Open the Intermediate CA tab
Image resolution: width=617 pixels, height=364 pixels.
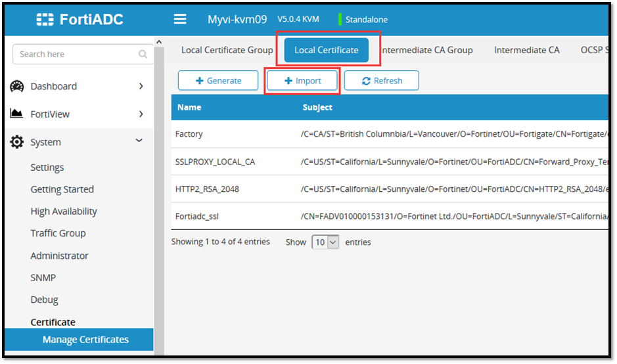(x=526, y=50)
